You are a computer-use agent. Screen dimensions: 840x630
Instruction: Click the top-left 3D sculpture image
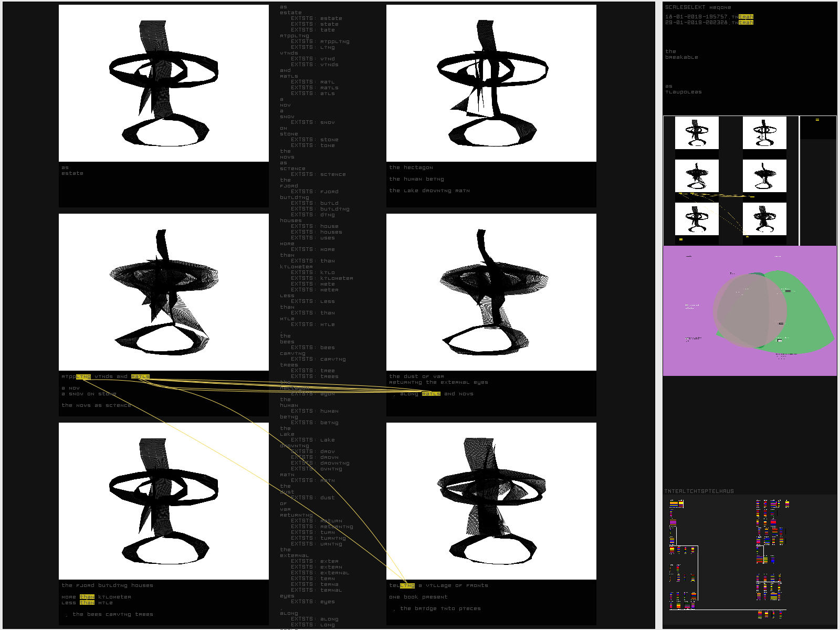tap(163, 83)
